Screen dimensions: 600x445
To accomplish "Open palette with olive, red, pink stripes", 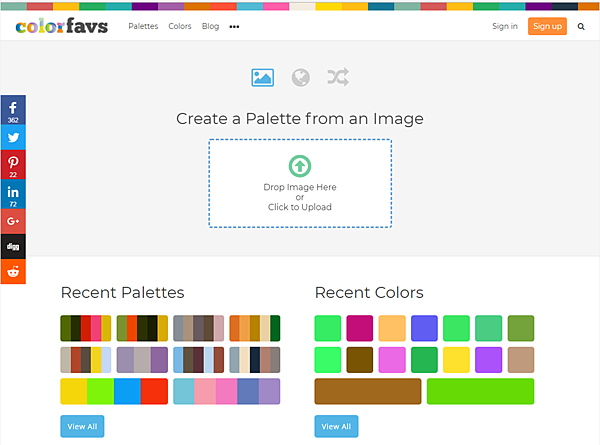I will tap(86, 328).
